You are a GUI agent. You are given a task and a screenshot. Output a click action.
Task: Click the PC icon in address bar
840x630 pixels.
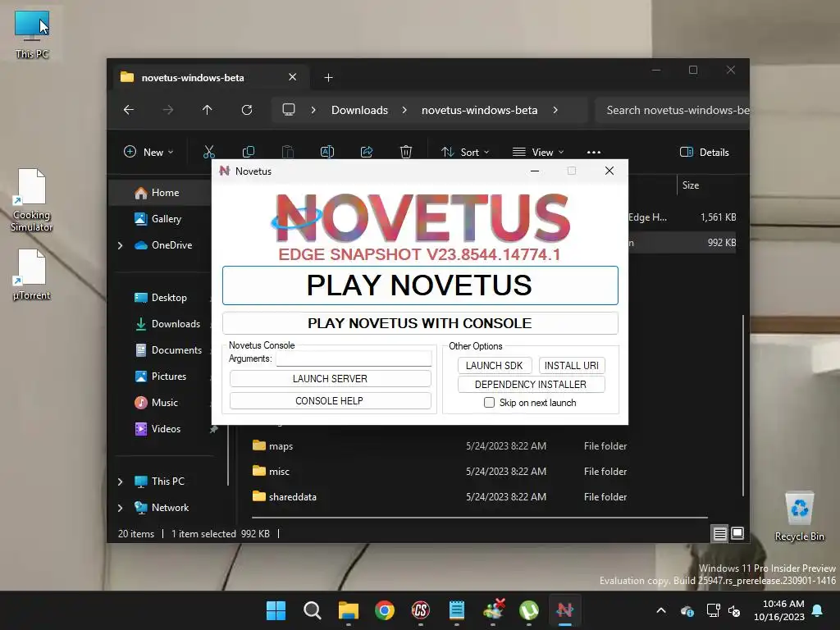tap(289, 110)
